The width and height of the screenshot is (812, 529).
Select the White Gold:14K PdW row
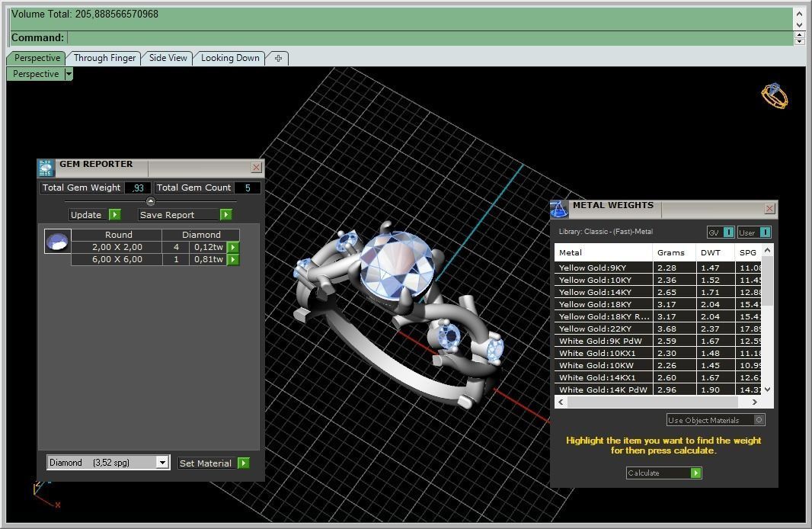click(x=657, y=390)
